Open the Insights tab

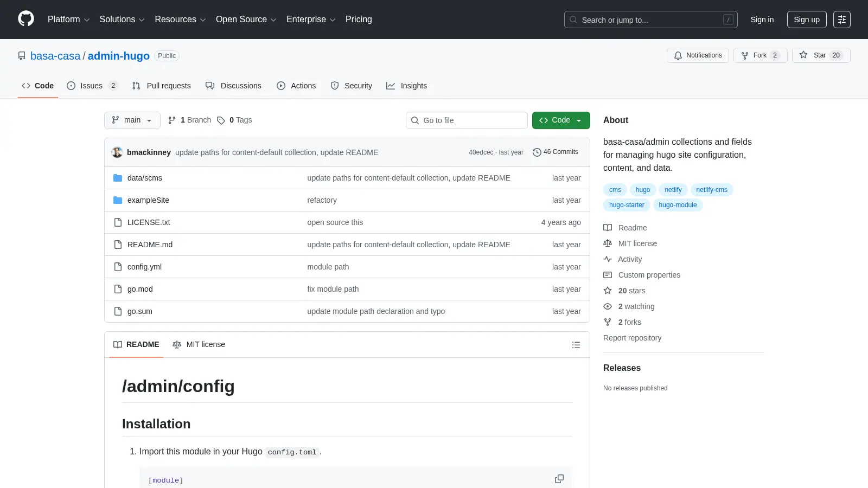[x=407, y=86]
